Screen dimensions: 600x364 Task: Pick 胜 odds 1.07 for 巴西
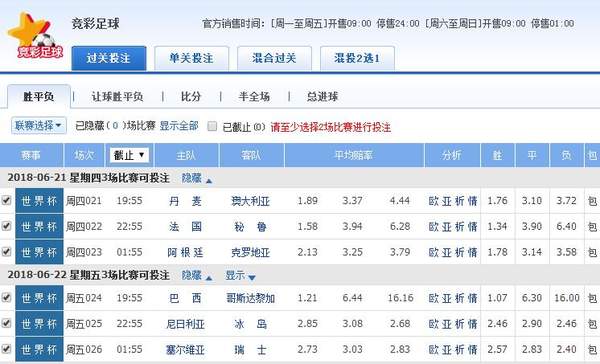click(497, 298)
